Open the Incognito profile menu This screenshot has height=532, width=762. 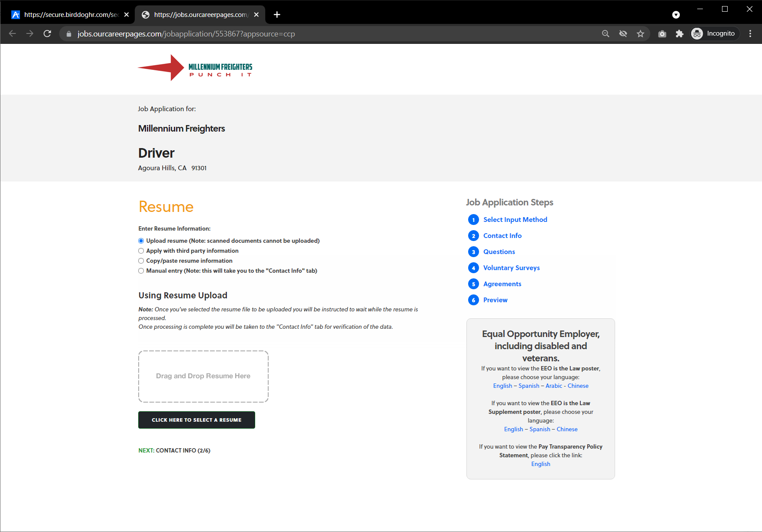715,33
